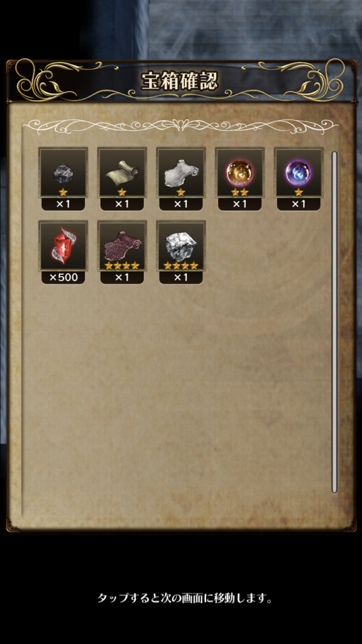Click the ×1 label under the orange orb

click(239, 204)
